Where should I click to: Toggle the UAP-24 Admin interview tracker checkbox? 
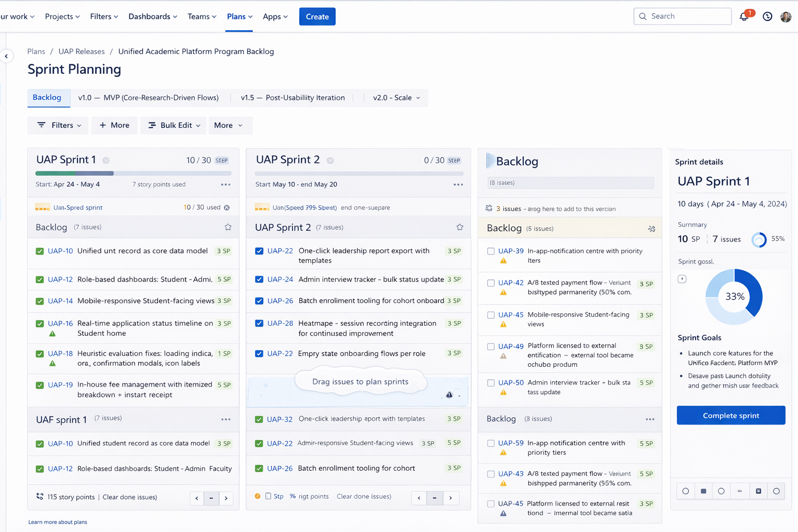pyautogui.click(x=259, y=280)
